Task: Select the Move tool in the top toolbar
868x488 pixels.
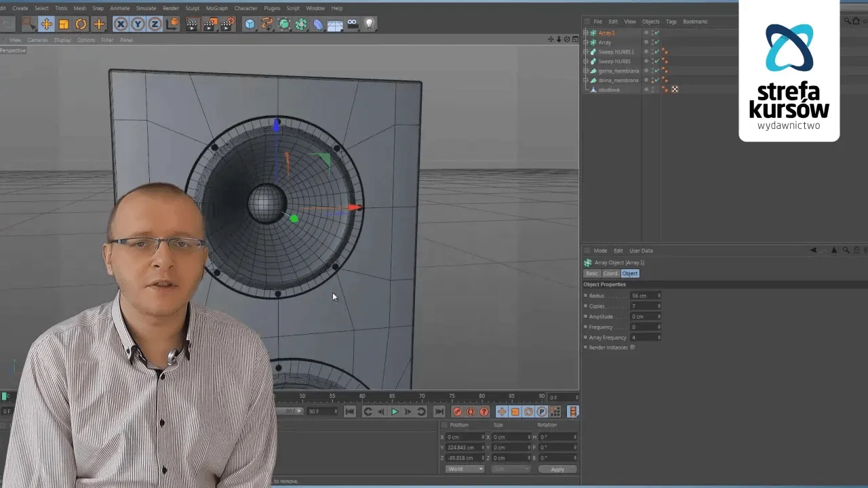Action: click(x=46, y=24)
